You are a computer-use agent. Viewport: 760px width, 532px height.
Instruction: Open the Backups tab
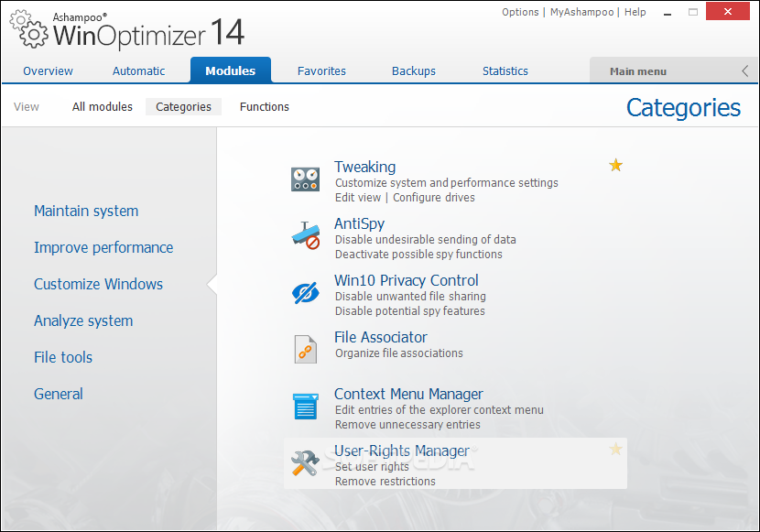pos(414,71)
